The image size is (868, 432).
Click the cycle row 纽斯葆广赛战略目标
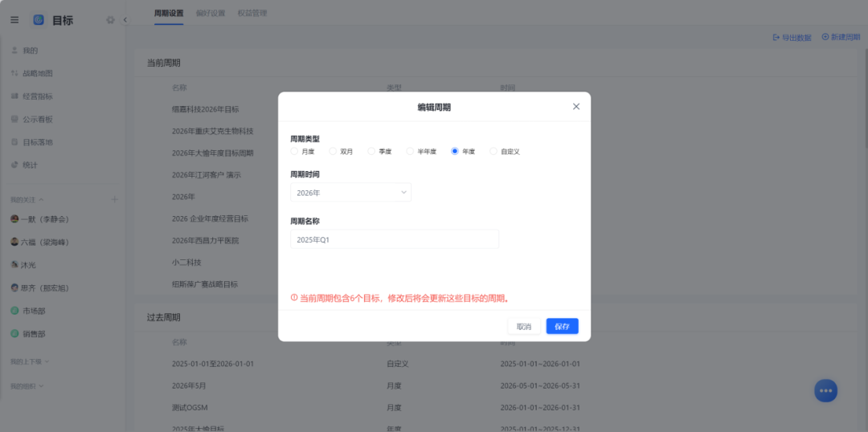pyautogui.click(x=205, y=284)
